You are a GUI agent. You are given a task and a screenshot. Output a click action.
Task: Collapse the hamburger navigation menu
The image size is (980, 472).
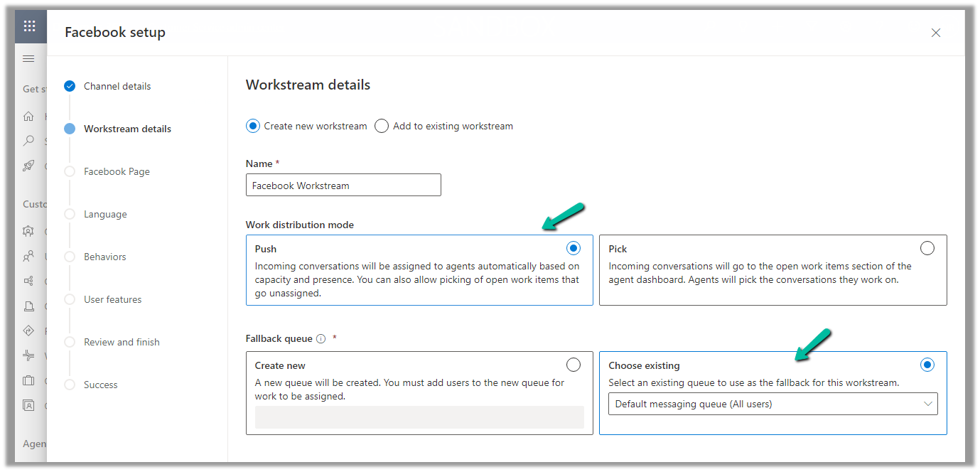(28, 58)
